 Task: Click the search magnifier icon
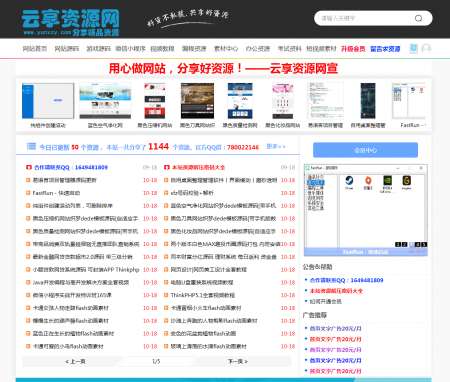[x=418, y=18]
